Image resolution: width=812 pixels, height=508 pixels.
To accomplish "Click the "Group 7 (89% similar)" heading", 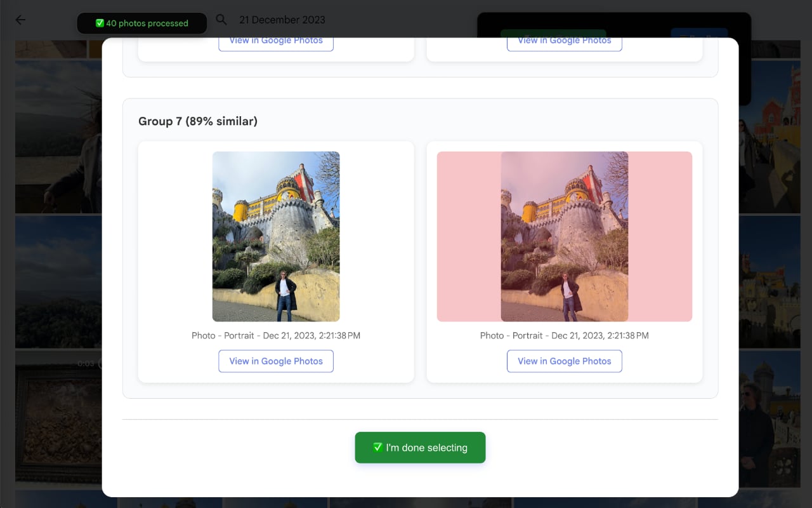I will tap(197, 121).
